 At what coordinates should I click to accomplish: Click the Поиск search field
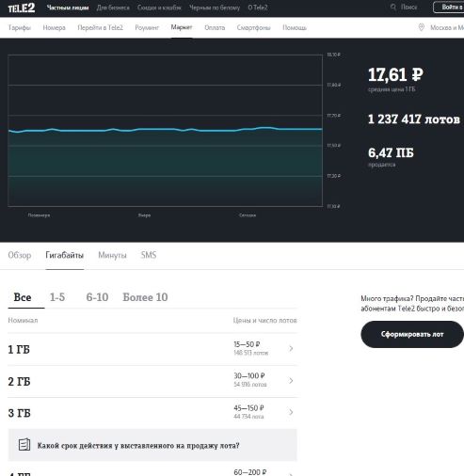pos(409,7)
